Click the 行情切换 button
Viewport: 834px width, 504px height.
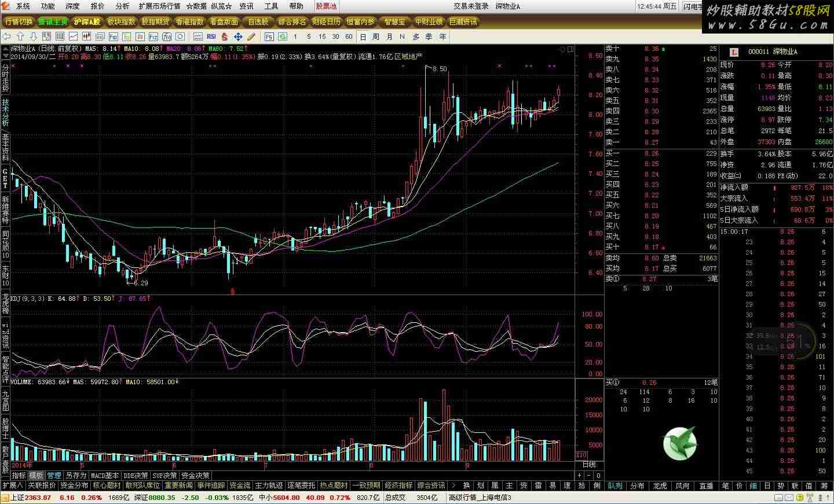[x=19, y=22]
